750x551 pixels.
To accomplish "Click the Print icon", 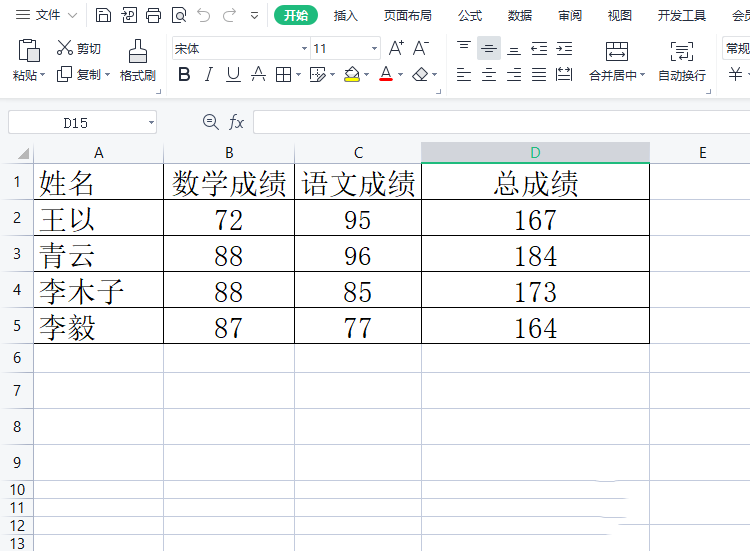I will (154, 15).
